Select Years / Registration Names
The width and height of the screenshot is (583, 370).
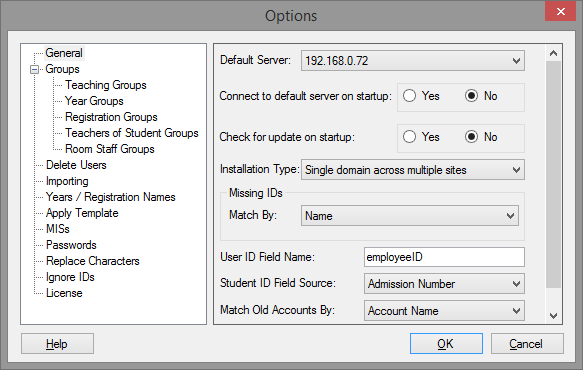(x=110, y=197)
